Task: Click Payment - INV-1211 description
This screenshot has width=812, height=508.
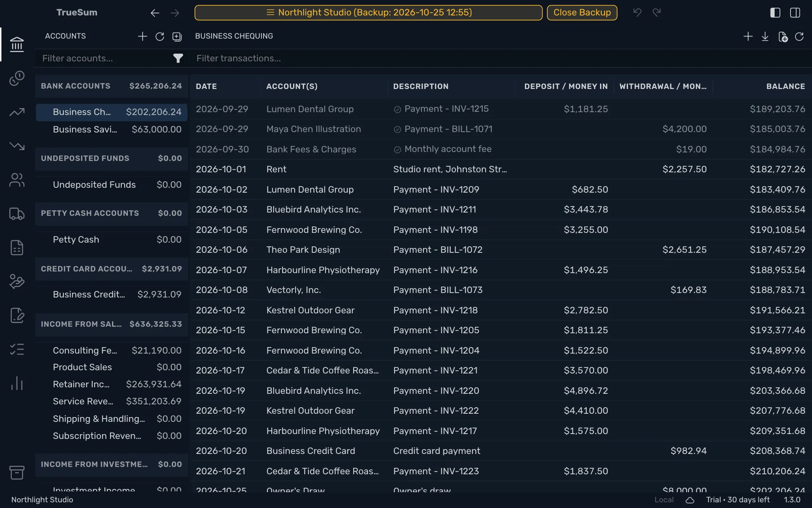Action: pyautogui.click(x=434, y=210)
